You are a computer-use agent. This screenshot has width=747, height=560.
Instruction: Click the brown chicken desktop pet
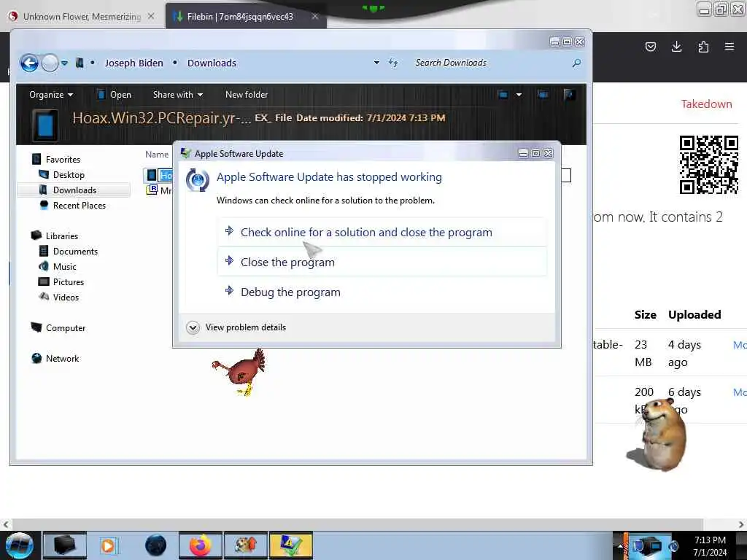239,371
